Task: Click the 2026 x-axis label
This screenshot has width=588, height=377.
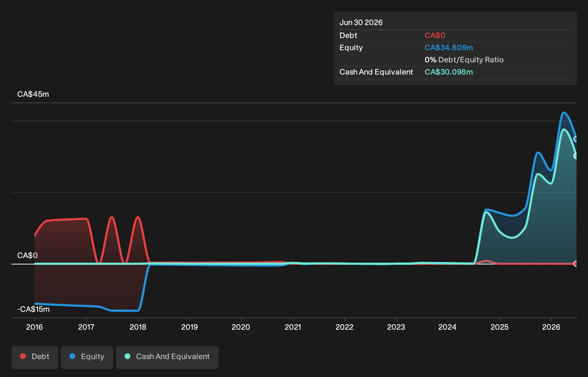Action: point(551,327)
